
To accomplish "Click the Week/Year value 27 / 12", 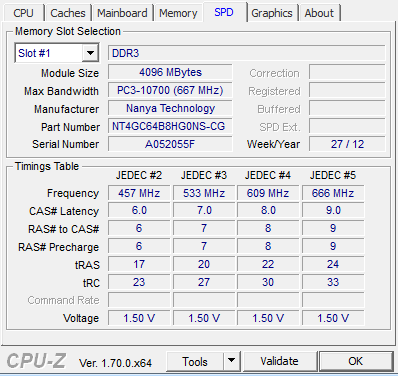I will (347, 144).
